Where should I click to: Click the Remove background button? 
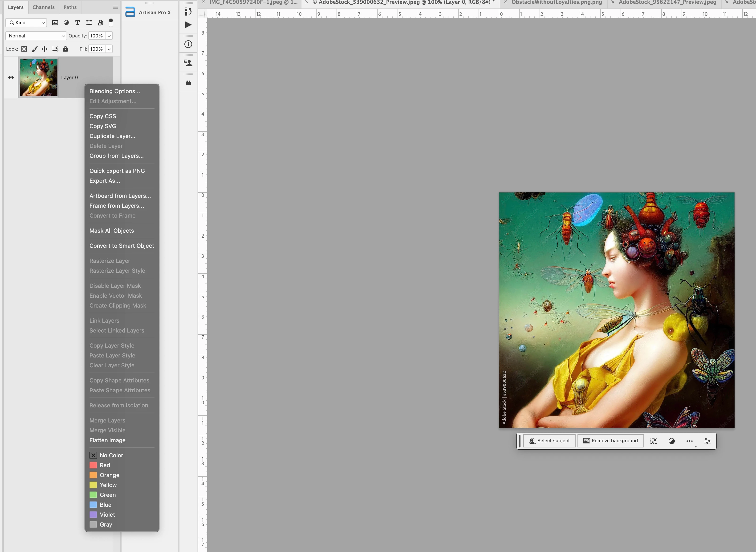(610, 441)
